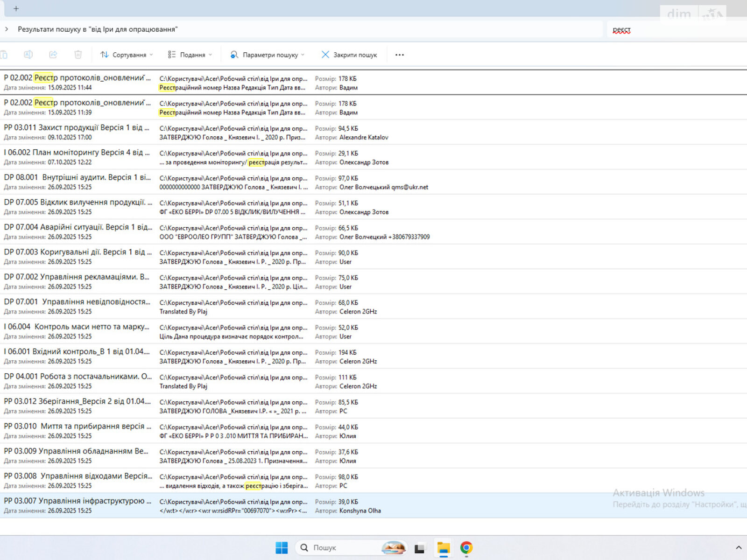747x560 pixels.
Task: Click the search box containing 'реєст'
Action: tap(672, 30)
